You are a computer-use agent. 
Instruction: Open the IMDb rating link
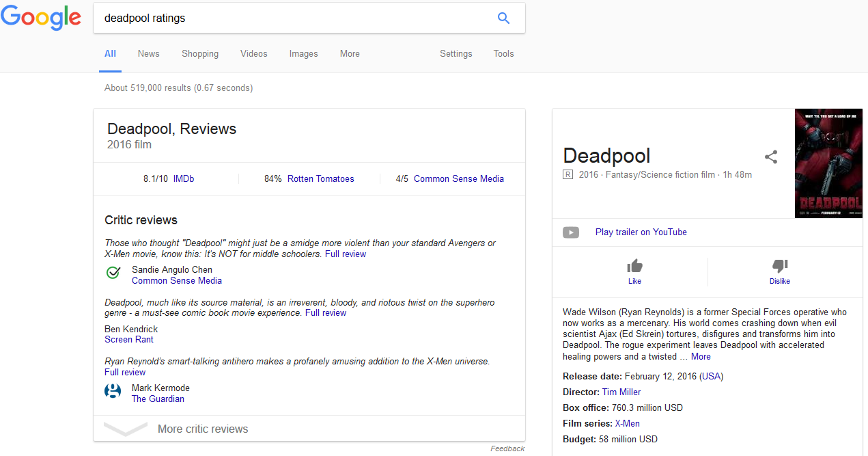click(x=184, y=179)
